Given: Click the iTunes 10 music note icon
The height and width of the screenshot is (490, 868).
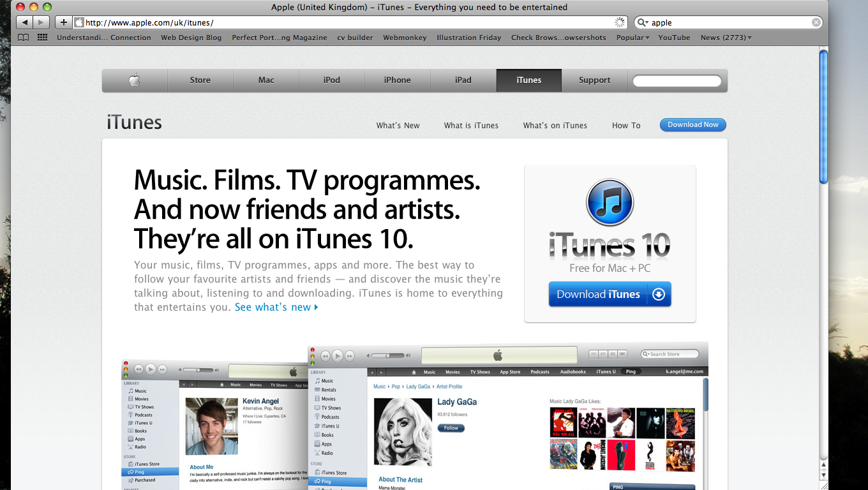Looking at the screenshot, I should click(610, 202).
